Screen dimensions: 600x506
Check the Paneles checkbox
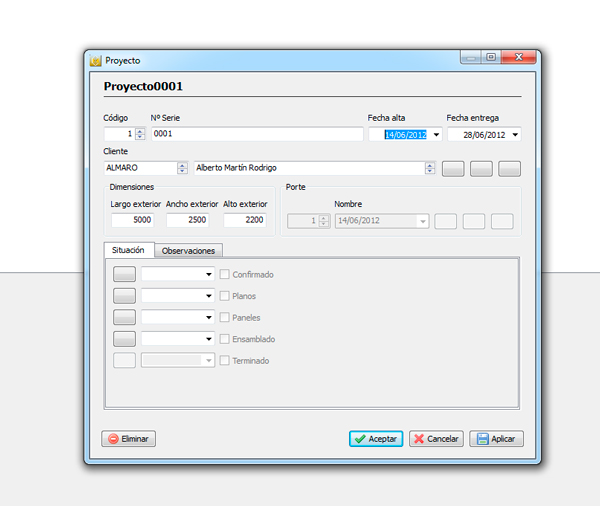pos(225,317)
